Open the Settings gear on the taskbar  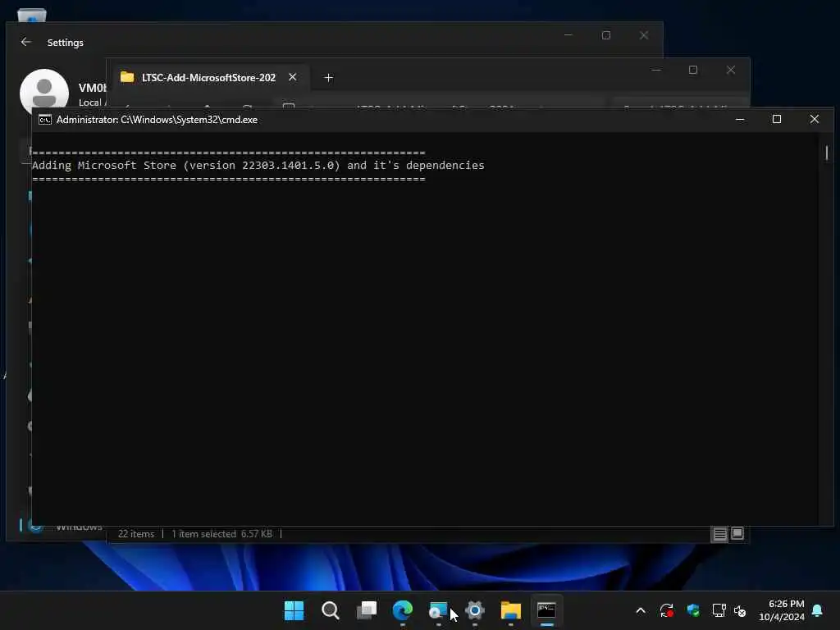pyautogui.click(x=475, y=610)
